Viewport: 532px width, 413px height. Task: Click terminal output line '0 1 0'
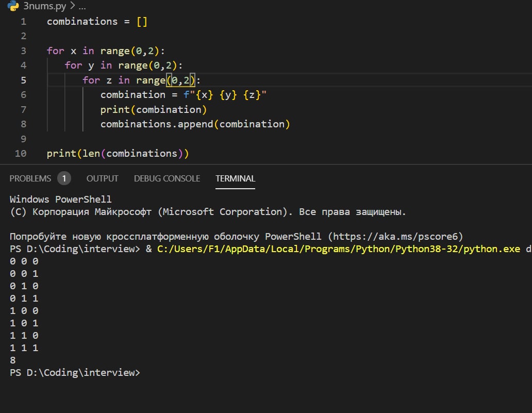coord(24,287)
